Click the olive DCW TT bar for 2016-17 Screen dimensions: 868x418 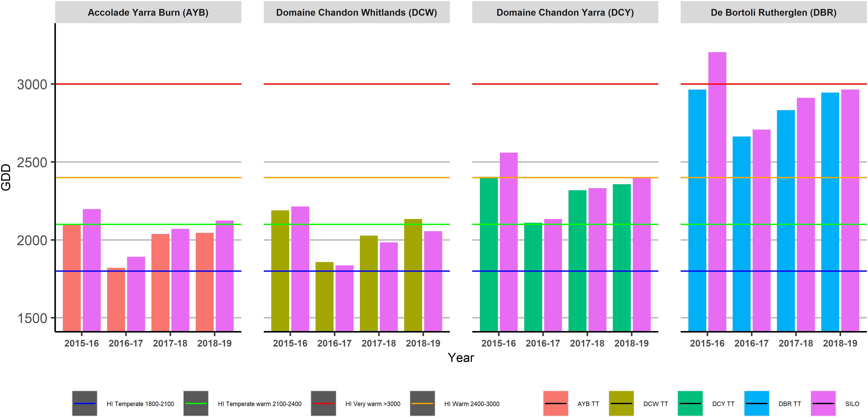tap(325, 297)
